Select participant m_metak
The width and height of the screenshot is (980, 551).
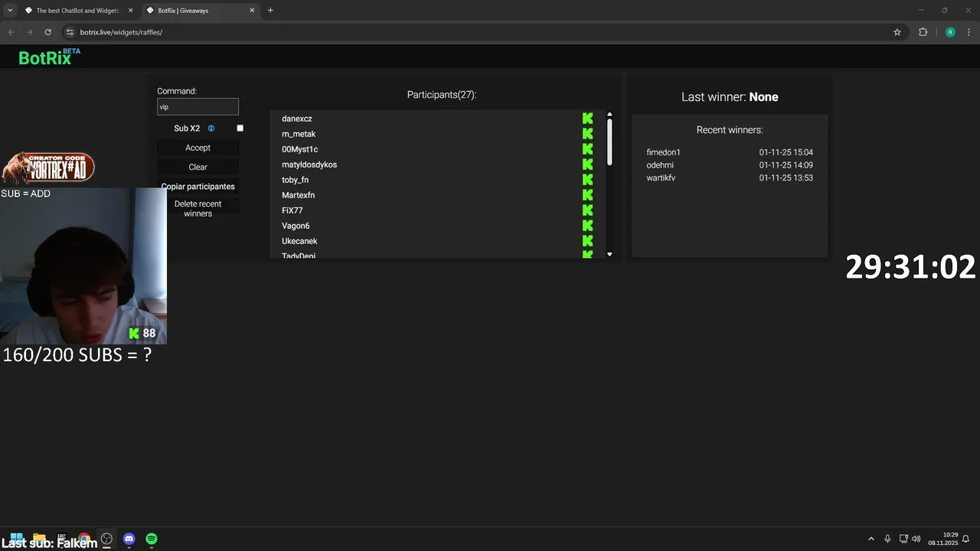point(299,134)
